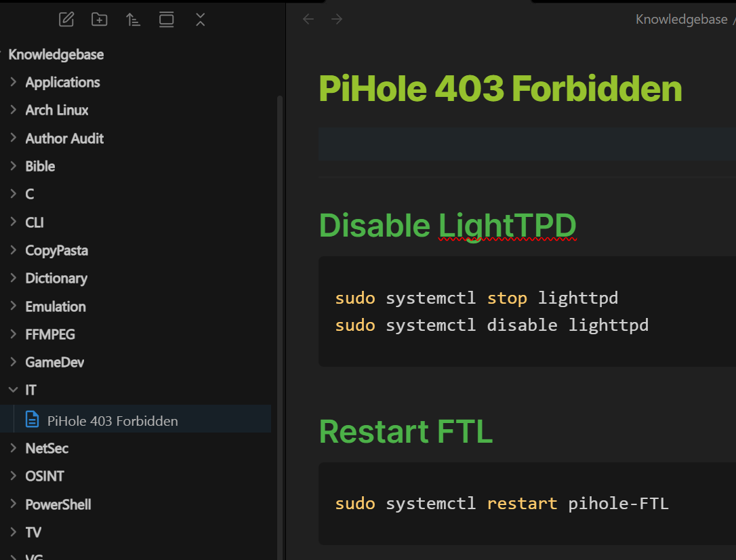
Task: Change file sort order
Action: pyautogui.click(x=133, y=20)
